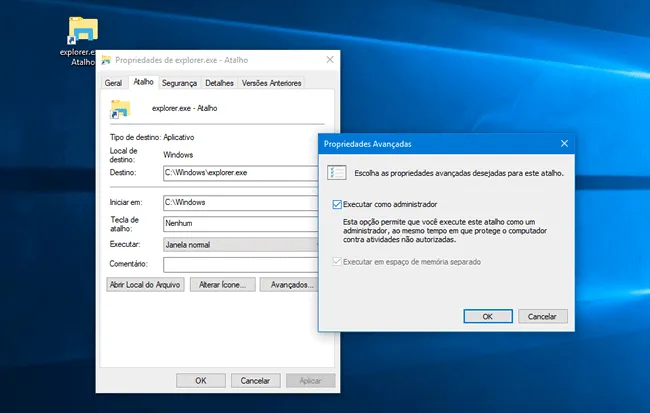
Task: Click the 'Alterar Ícone...' button
Action: coord(222,285)
